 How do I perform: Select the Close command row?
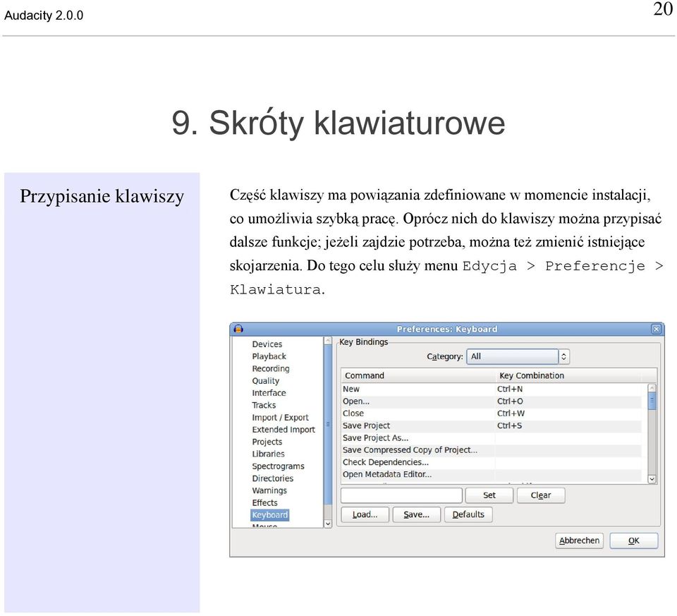coord(492,413)
